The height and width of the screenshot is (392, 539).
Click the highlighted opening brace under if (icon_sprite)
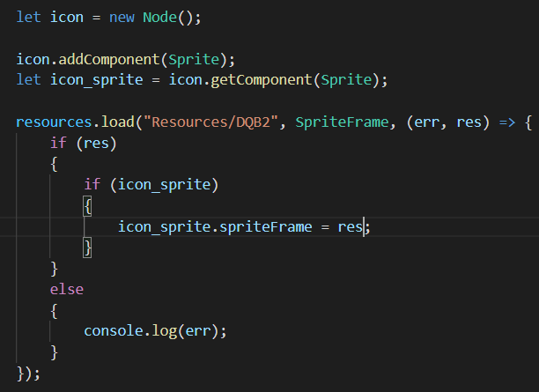tap(87, 205)
